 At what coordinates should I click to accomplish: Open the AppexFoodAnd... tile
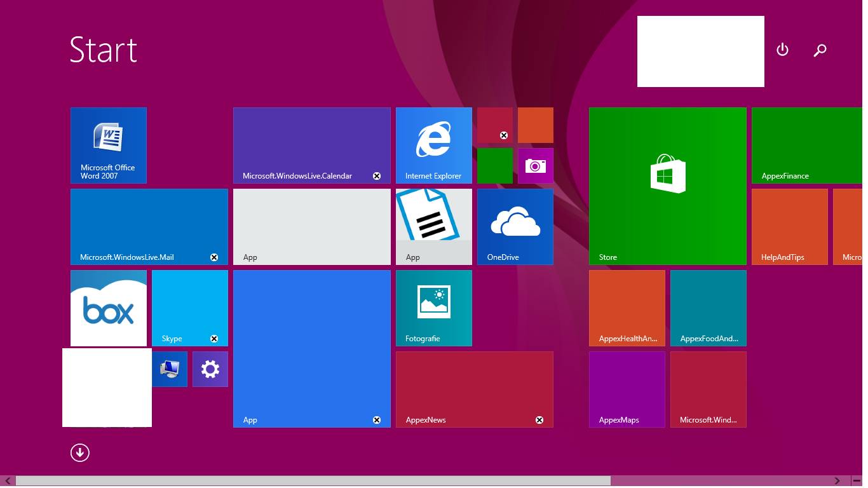point(709,308)
